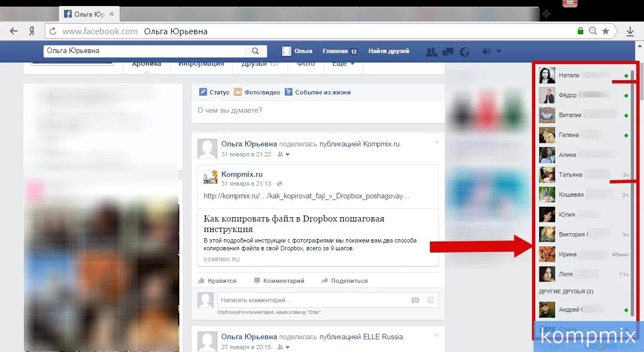Open a chat with Фёдор in the sidebar
The width and height of the screenshot is (644, 352).
tap(584, 96)
